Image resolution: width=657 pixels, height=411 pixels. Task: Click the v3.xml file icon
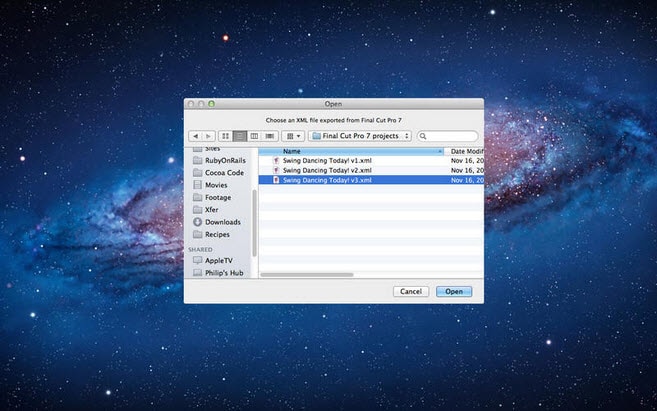[276, 180]
